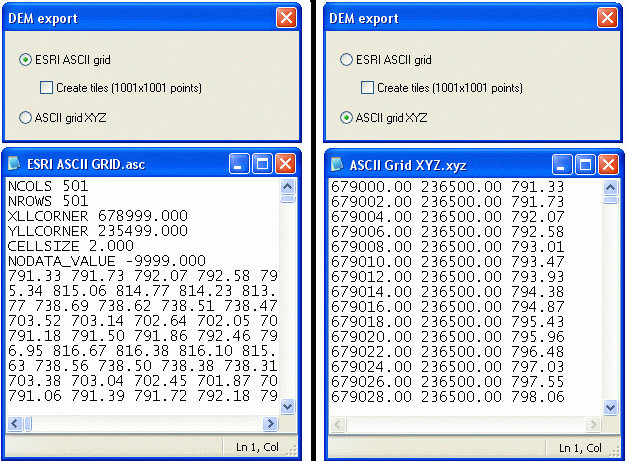Click the ASCII Grid XYZ.xyz window icon
This screenshot has height=461, width=627.
(x=337, y=164)
